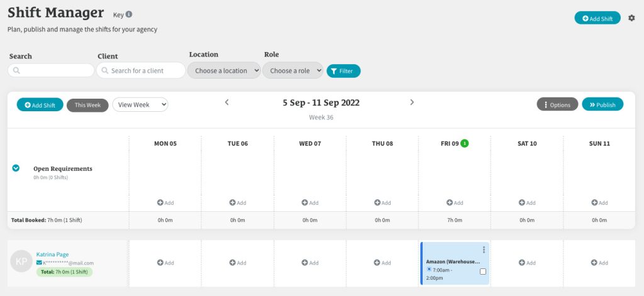The width and height of the screenshot is (644, 296).
Task: Tick the checkbox on the Amazon shift card
Action: [482, 271]
